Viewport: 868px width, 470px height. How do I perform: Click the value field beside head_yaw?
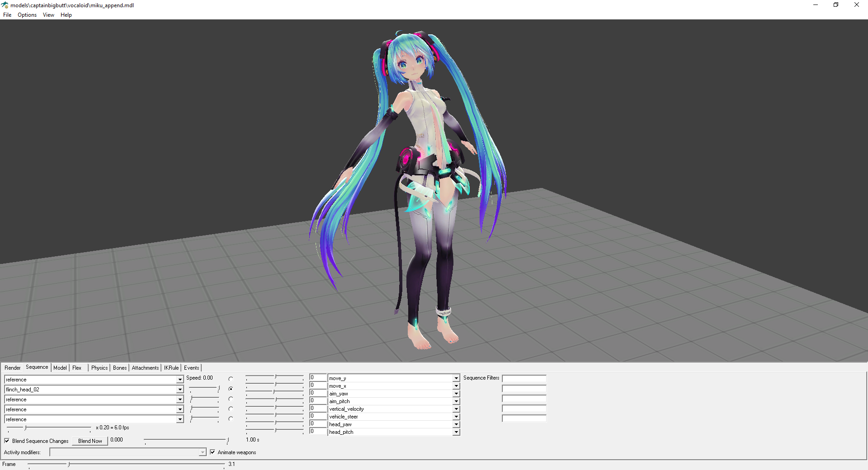coord(318,424)
